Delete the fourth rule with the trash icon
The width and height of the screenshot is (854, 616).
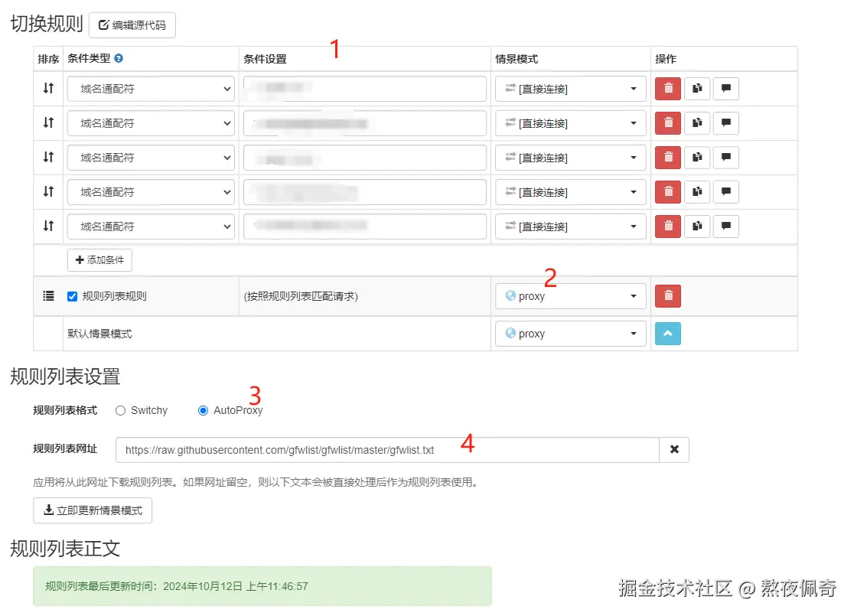coord(668,191)
